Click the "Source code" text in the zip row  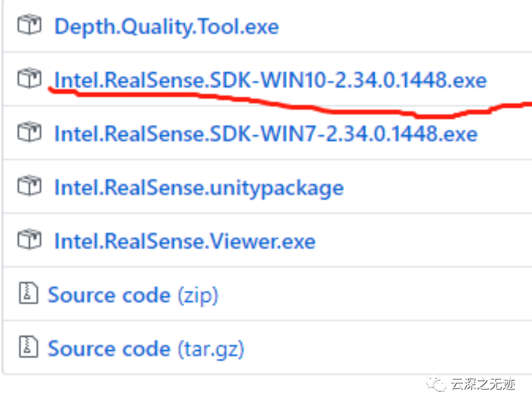pyautogui.click(x=110, y=295)
